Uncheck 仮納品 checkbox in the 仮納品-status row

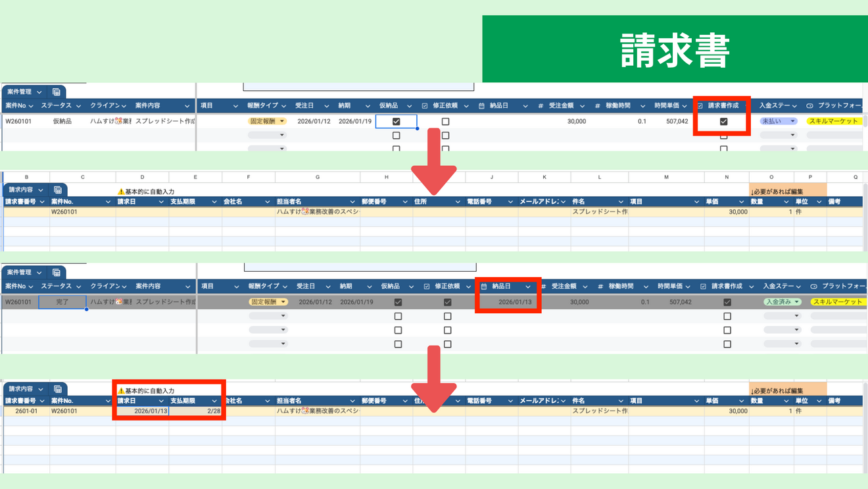coord(396,122)
